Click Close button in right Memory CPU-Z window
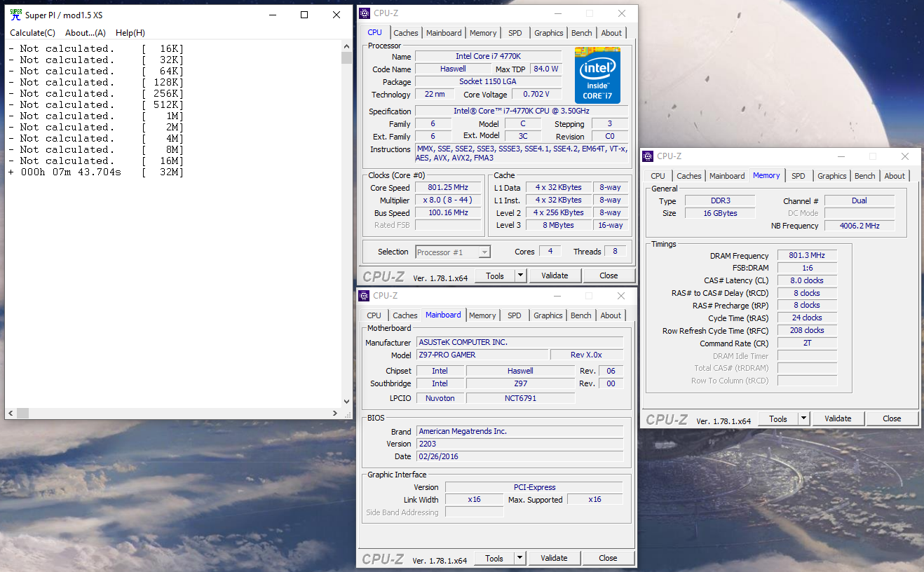This screenshot has width=924, height=572. tap(892, 418)
